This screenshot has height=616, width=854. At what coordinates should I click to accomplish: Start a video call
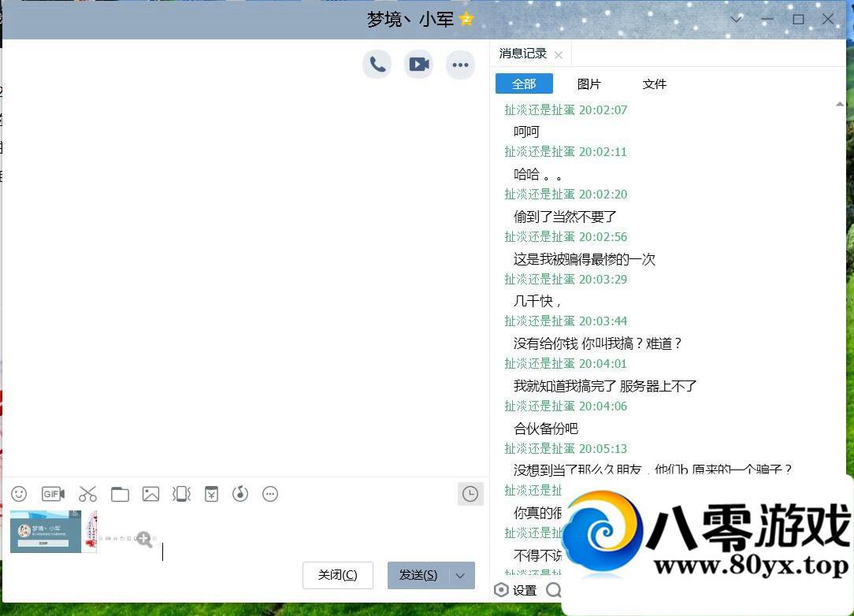(x=418, y=65)
